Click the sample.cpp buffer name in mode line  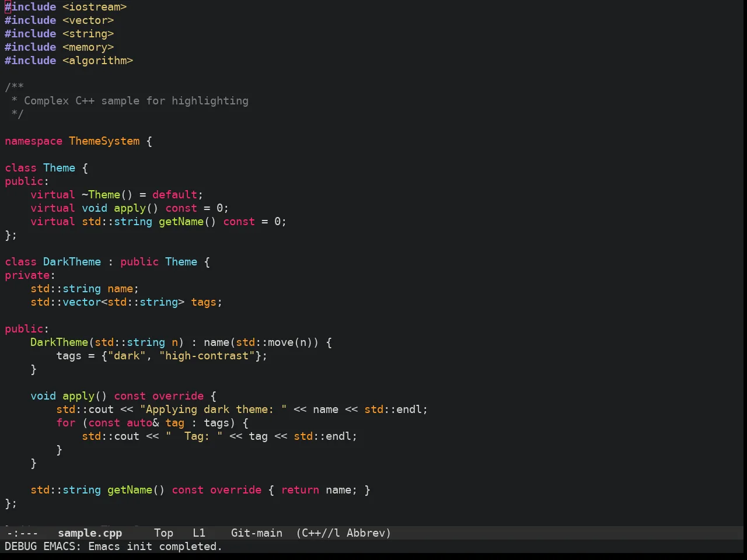pos(90,533)
